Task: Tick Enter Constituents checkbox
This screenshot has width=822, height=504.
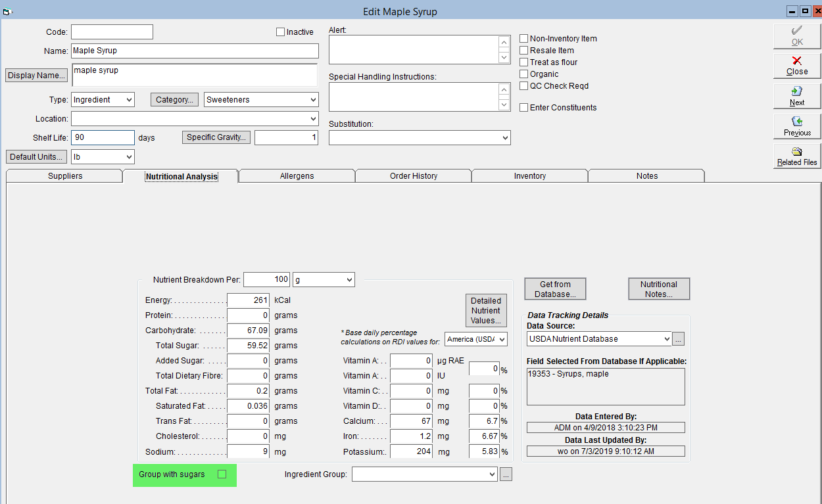Action: coord(524,108)
